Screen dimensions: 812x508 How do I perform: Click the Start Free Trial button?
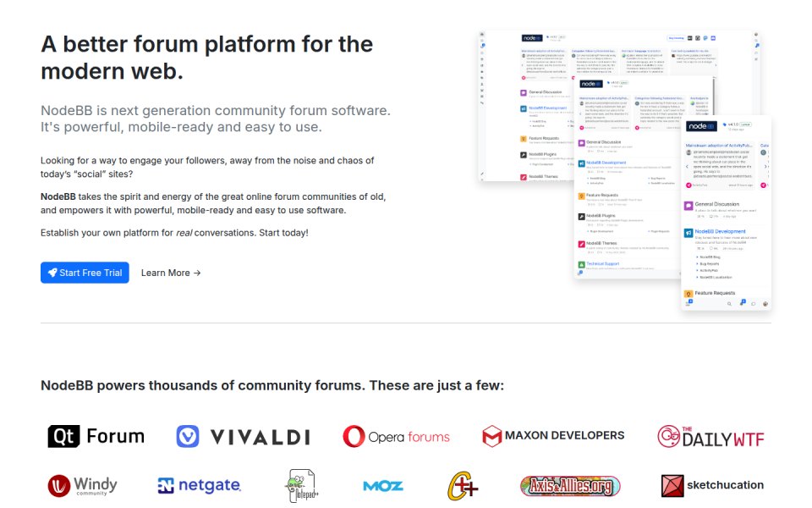point(85,273)
